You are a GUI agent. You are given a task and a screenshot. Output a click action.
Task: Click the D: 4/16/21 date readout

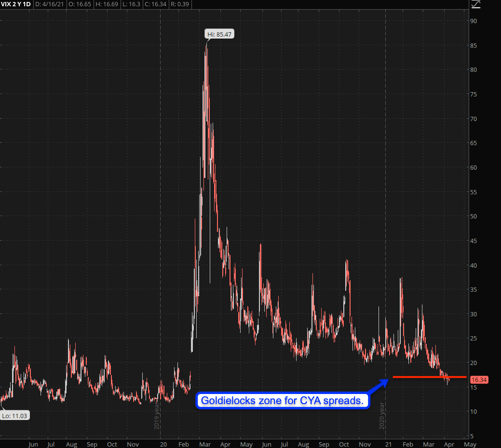(x=51, y=4)
